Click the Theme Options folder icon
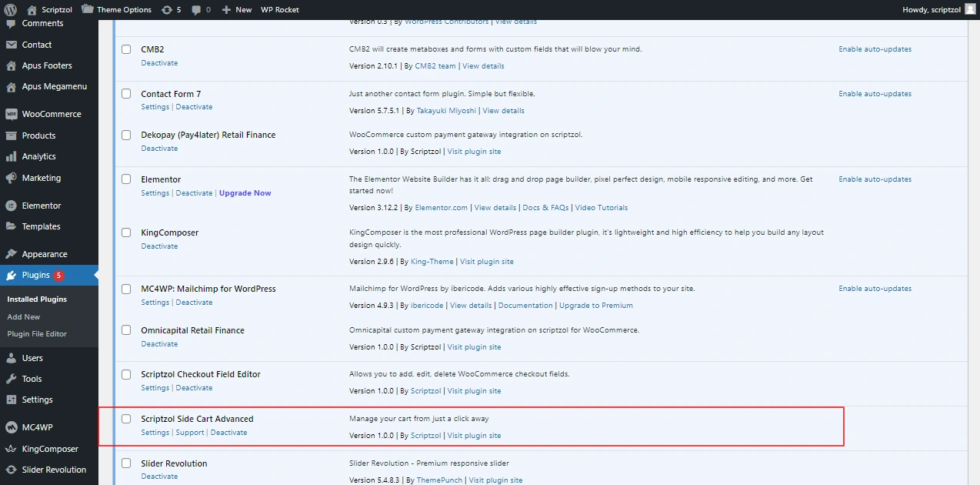 pyautogui.click(x=88, y=9)
